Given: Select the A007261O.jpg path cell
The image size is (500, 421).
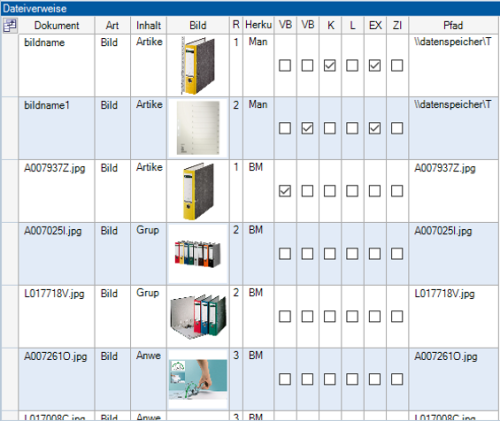Looking at the screenshot, I should pyautogui.click(x=453, y=379).
